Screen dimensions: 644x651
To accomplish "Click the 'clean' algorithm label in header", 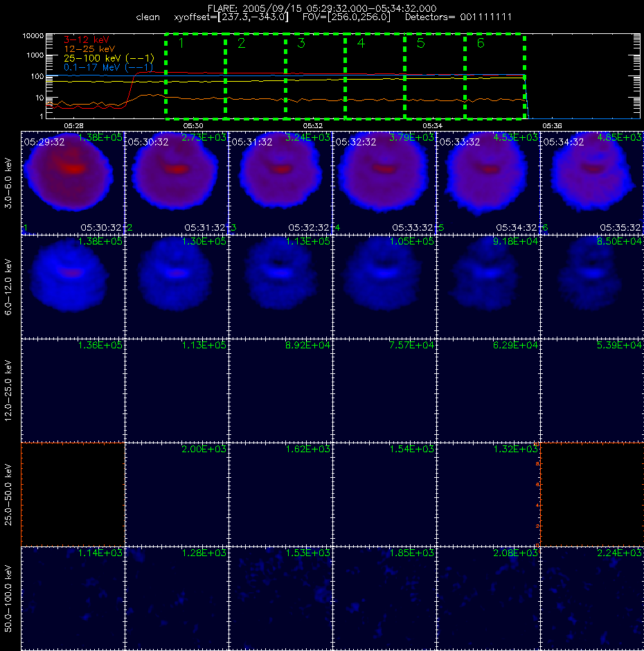I will [x=147, y=17].
